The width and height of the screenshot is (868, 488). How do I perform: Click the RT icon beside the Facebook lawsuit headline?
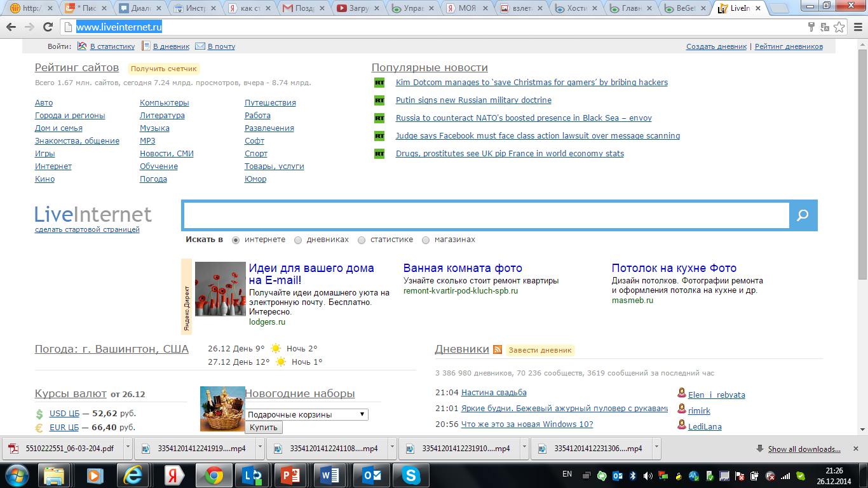coord(379,136)
